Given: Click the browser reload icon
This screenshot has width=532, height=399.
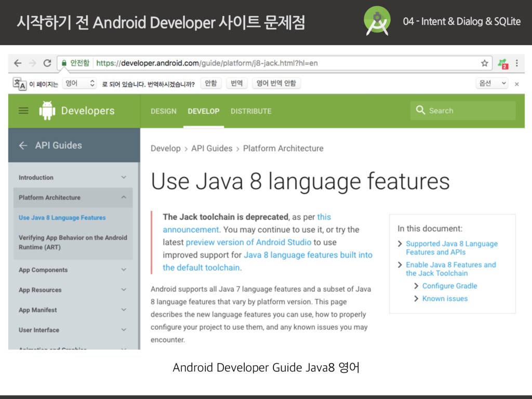Looking at the screenshot, I should (47, 63).
